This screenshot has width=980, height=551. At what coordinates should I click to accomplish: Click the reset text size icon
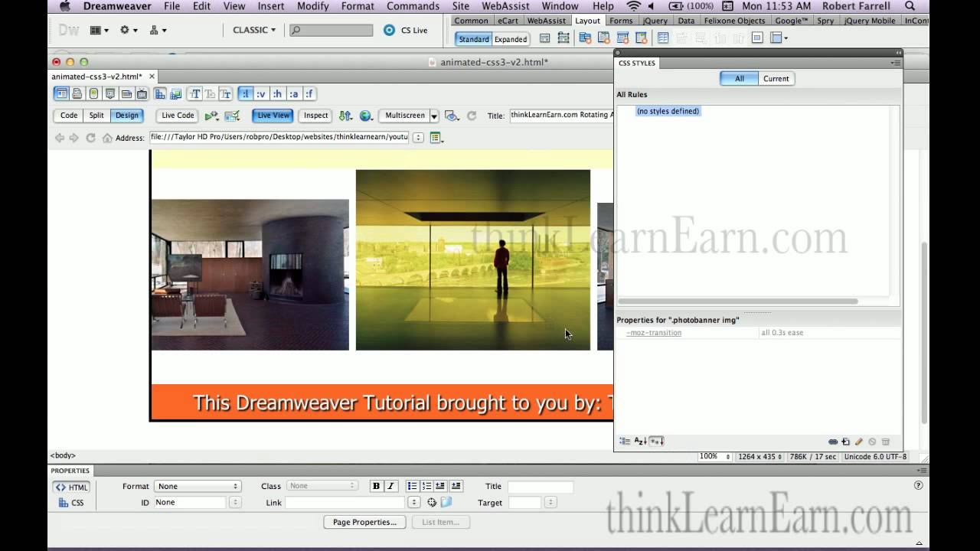[211, 94]
